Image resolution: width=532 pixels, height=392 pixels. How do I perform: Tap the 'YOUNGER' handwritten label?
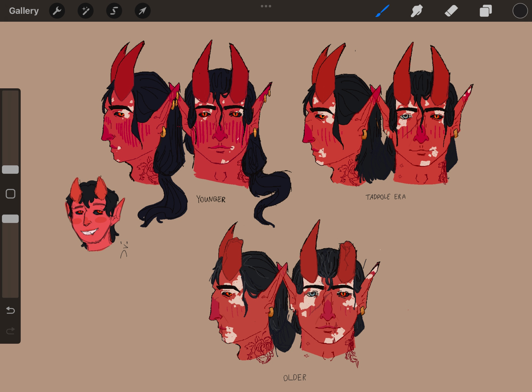[x=211, y=199]
